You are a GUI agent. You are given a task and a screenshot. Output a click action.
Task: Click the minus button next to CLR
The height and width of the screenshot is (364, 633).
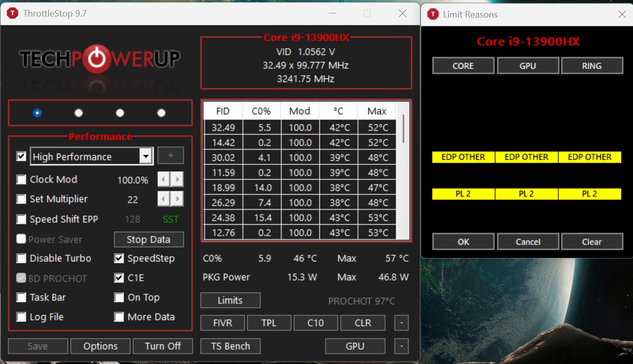(401, 323)
